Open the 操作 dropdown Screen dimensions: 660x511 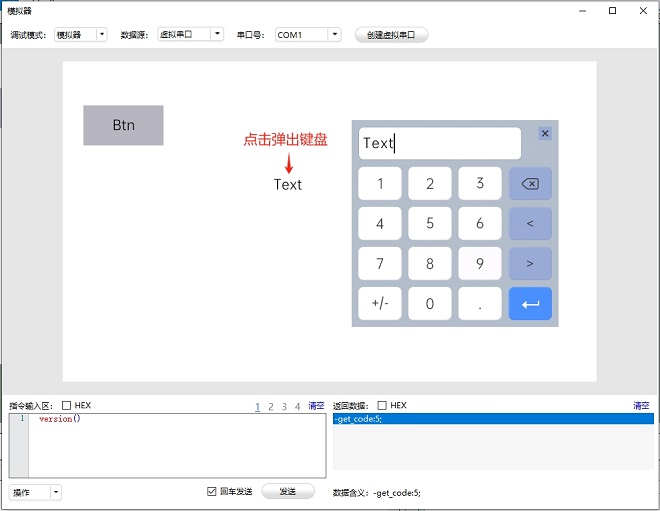point(35,492)
